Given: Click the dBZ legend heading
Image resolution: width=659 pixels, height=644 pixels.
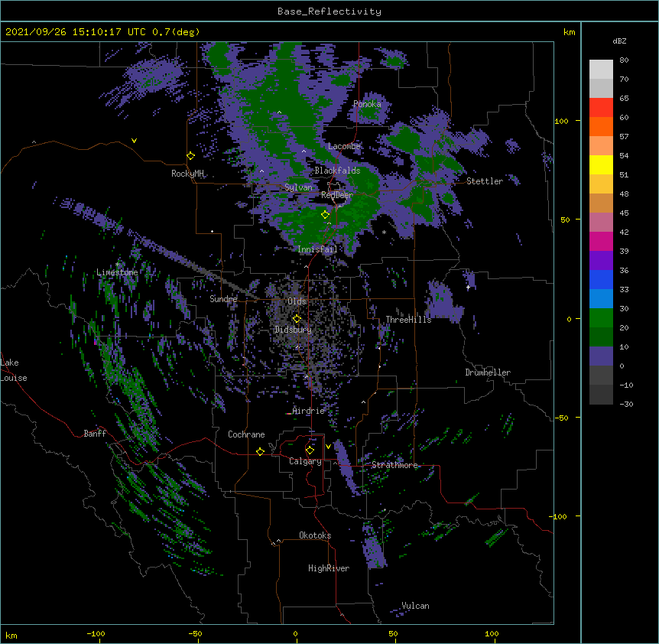Looking at the screenshot, I should coord(619,41).
